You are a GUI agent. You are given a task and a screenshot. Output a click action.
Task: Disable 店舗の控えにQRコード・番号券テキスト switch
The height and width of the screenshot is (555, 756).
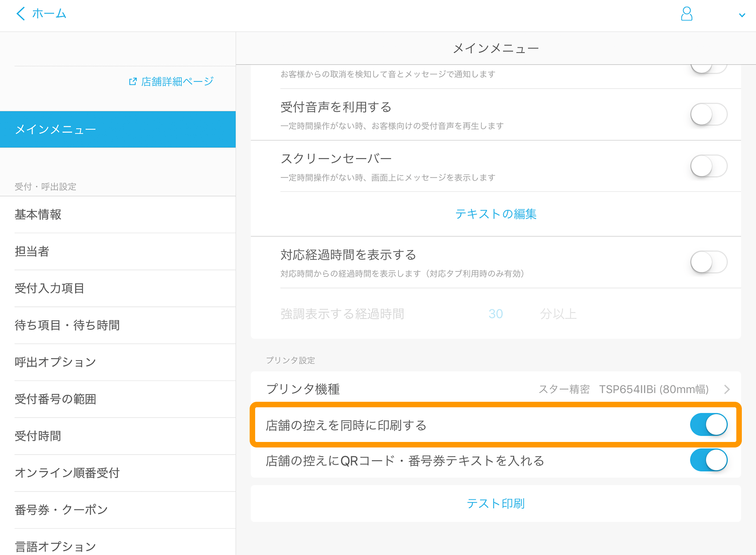[708, 460]
